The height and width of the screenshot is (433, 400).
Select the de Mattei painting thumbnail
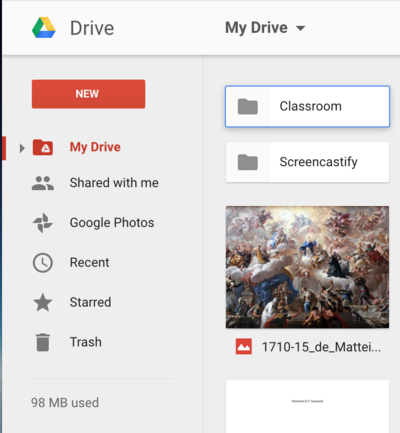tap(307, 267)
